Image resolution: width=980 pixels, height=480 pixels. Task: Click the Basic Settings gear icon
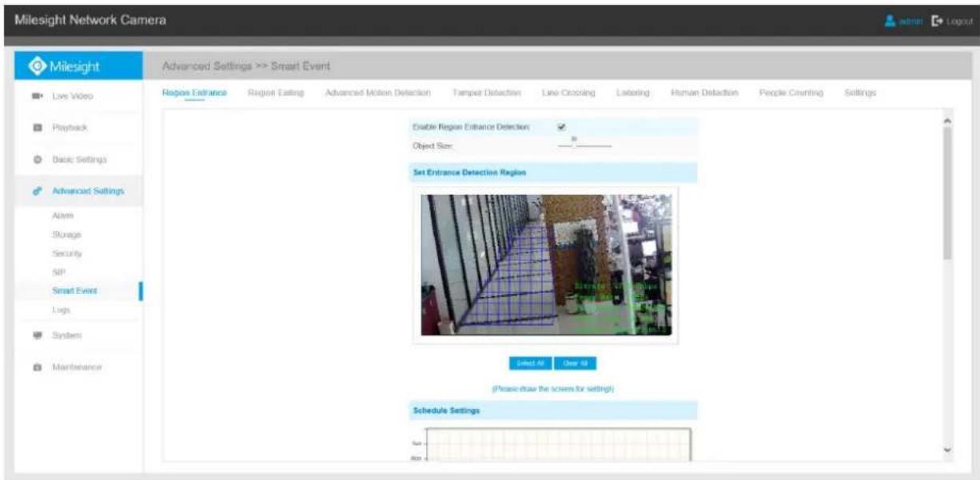(x=37, y=160)
